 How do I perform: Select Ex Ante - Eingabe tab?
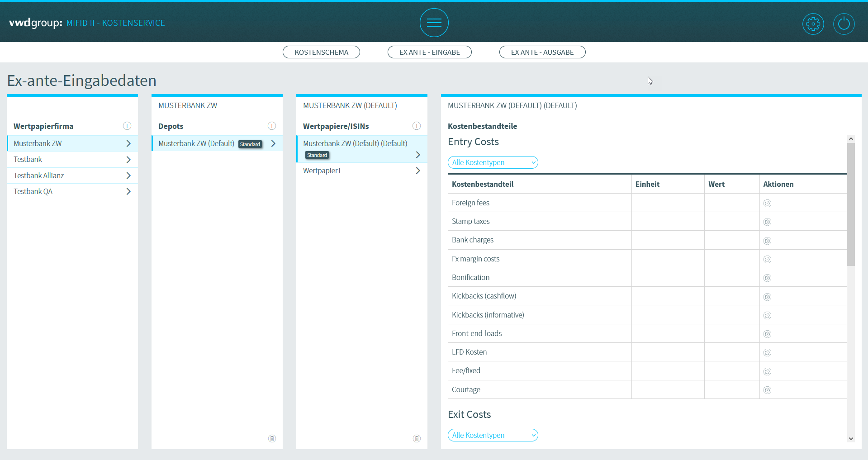pos(429,52)
